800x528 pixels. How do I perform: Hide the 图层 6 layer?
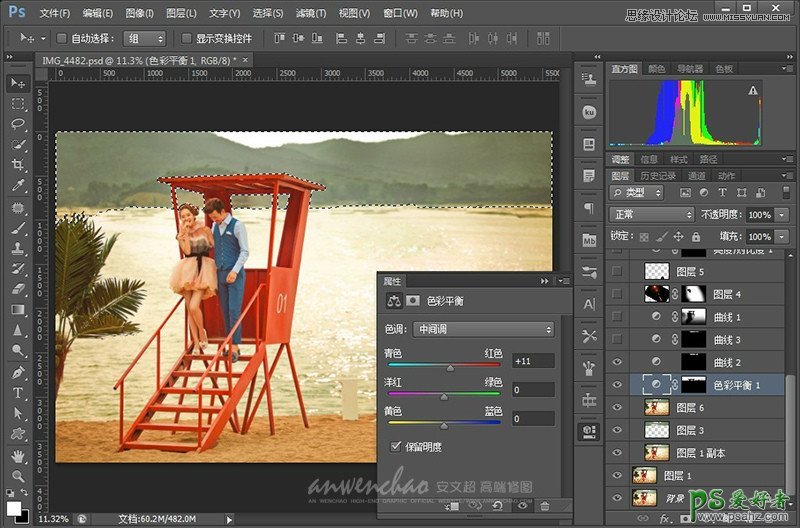click(x=617, y=408)
